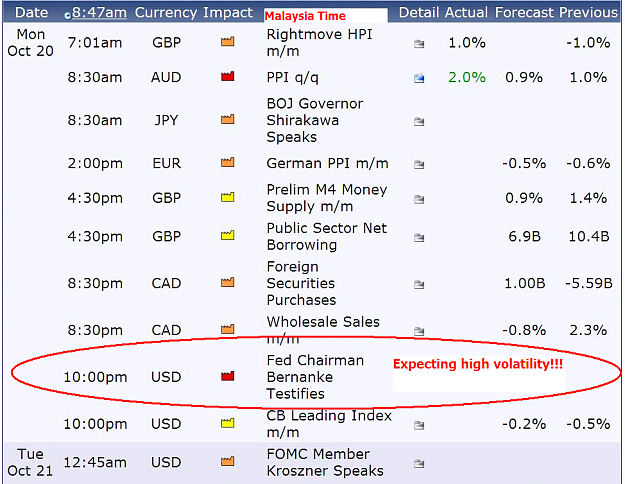Click the Impact column header
The height and width of the screenshot is (484, 625).
[x=228, y=13]
